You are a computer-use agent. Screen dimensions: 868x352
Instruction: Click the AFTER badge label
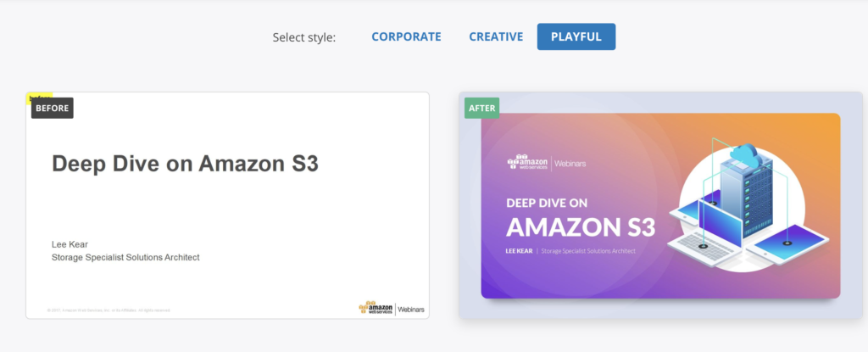coord(481,108)
